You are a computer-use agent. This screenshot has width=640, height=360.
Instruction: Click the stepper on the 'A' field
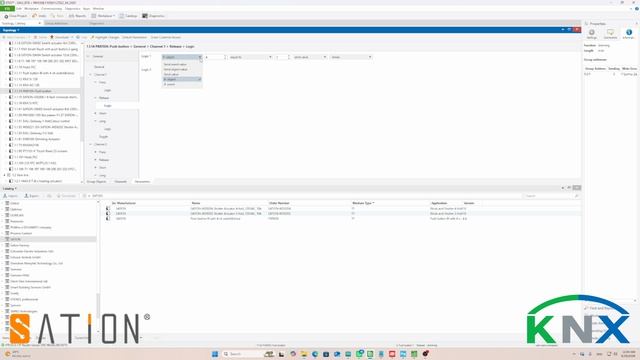224,57
